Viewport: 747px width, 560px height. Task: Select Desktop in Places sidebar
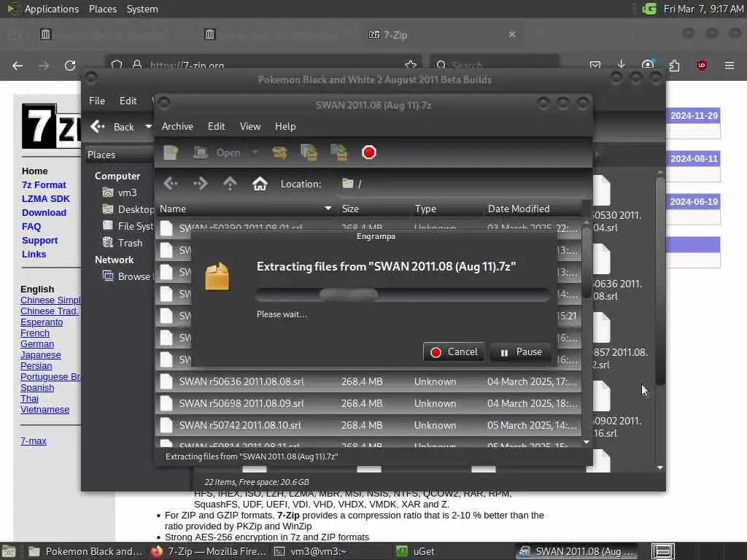tap(128, 209)
